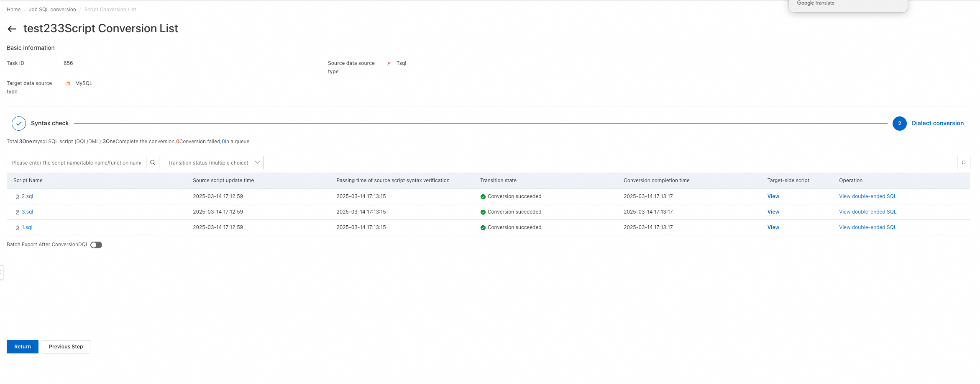Image resolution: width=980 pixels, height=384 pixels.
Task: Click the Basic information heading
Action: coord(31,48)
